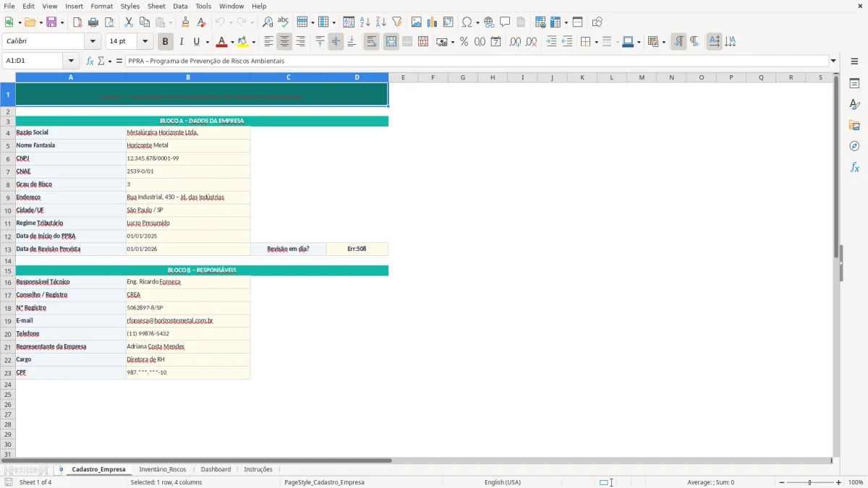Switch to the Dashboard sheet tab
868x488 pixels.
tap(216, 469)
